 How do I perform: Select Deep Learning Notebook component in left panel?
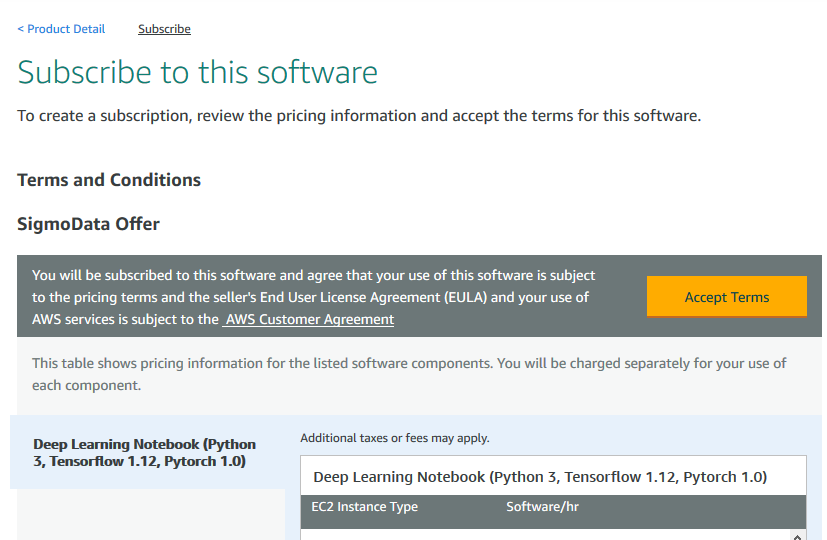tap(147, 452)
